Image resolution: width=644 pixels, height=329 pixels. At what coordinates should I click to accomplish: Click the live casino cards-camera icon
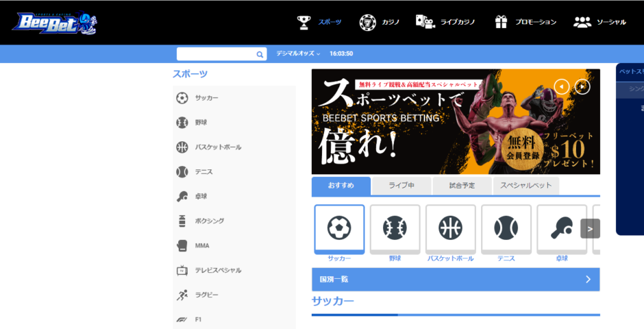coord(425,22)
